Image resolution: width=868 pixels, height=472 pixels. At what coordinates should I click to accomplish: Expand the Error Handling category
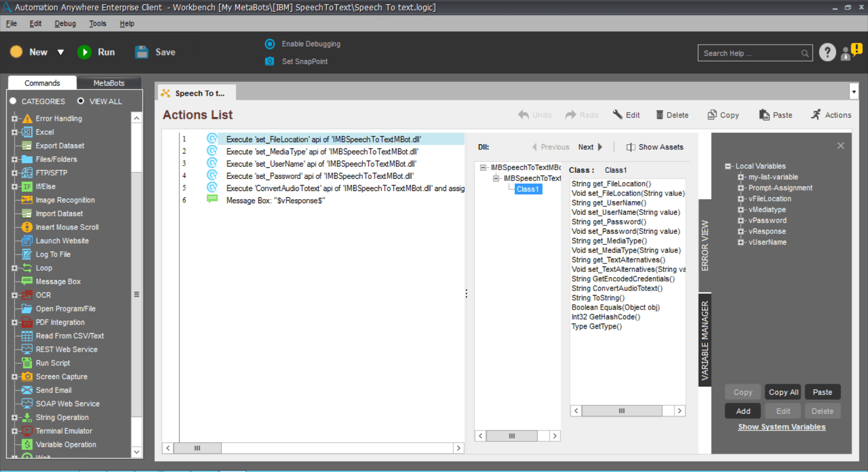point(14,119)
